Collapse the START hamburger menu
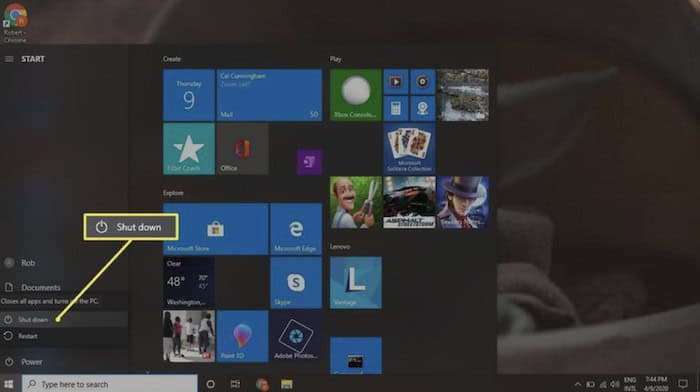The height and width of the screenshot is (392, 700). [x=9, y=59]
